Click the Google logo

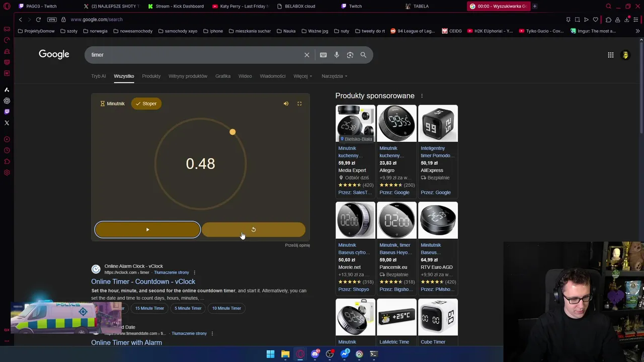pyautogui.click(x=54, y=54)
